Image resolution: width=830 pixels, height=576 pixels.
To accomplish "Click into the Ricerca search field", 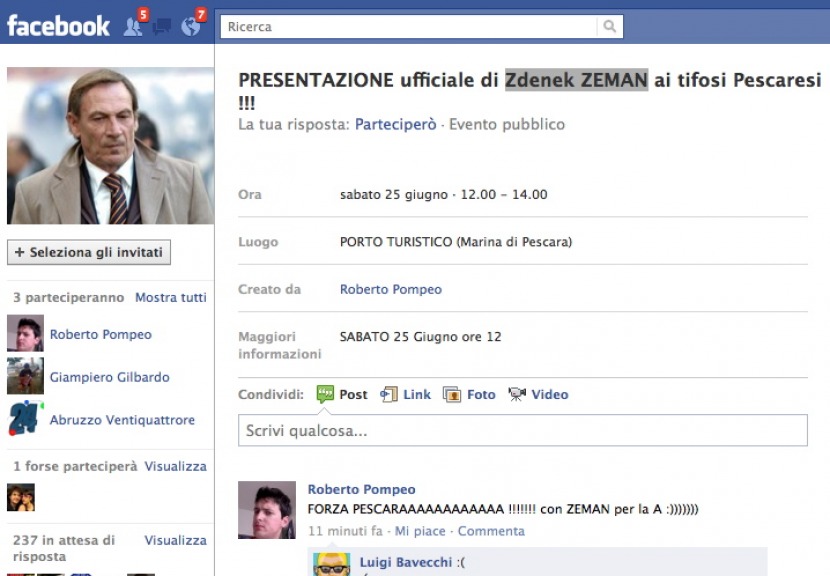I will [409, 26].
